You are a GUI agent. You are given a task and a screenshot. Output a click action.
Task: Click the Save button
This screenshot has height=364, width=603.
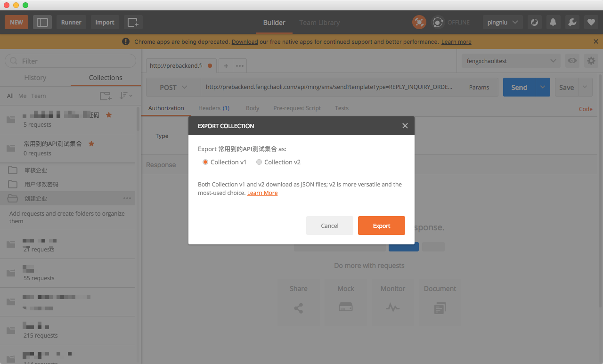(x=566, y=87)
